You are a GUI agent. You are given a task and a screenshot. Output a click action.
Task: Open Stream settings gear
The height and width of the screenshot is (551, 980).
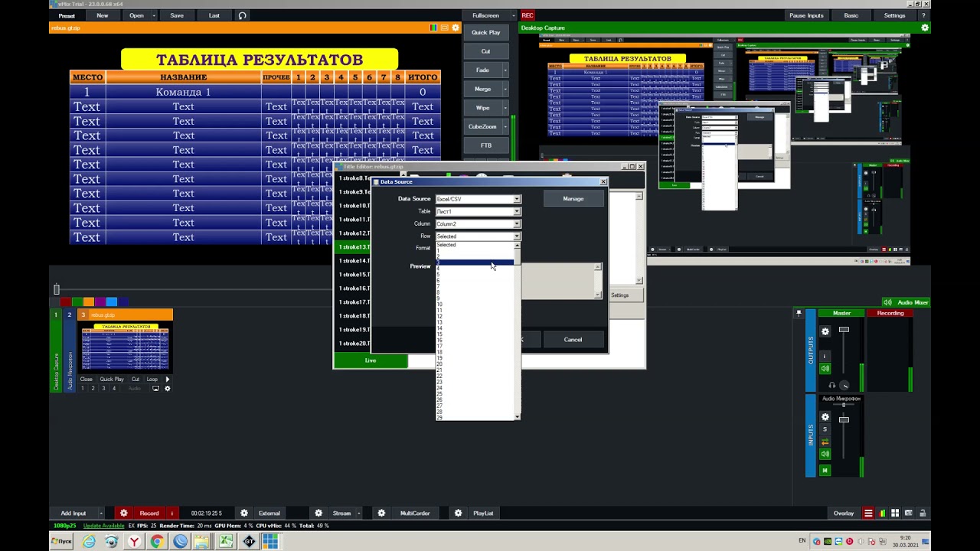318,514
